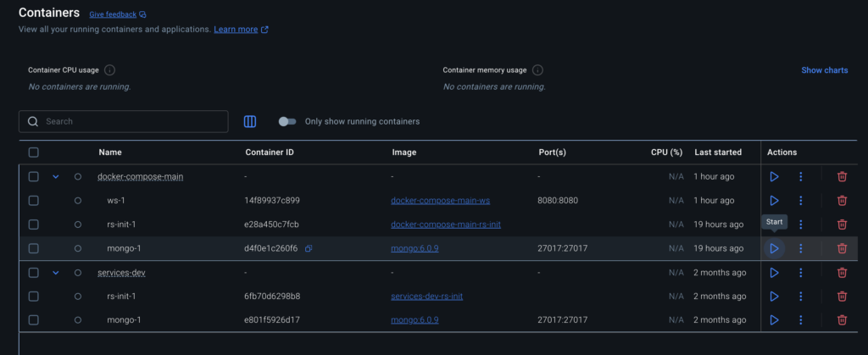Viewport: 868px width, 355px height.
Task: Check the select-all checkbox in table header
Action: (x=33, y=153)
